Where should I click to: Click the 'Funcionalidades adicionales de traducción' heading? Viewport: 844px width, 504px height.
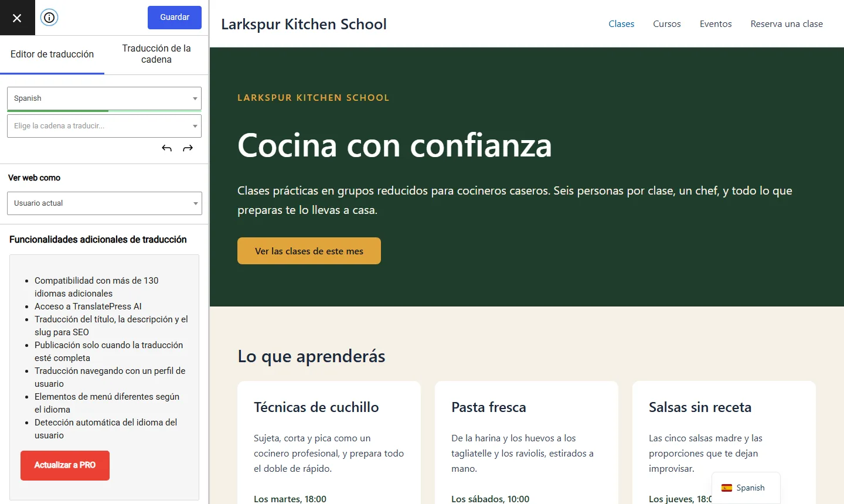pos(98,240)
